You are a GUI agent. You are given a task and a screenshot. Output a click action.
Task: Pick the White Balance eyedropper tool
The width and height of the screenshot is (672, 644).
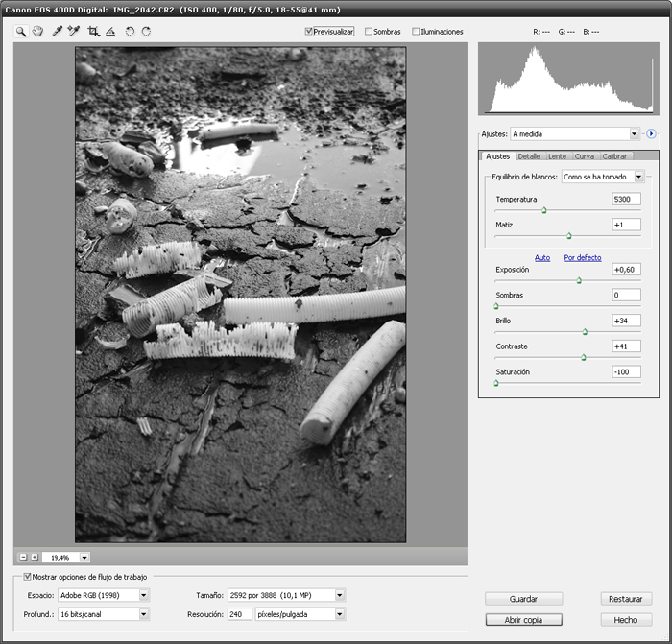[x=57, y=32]
